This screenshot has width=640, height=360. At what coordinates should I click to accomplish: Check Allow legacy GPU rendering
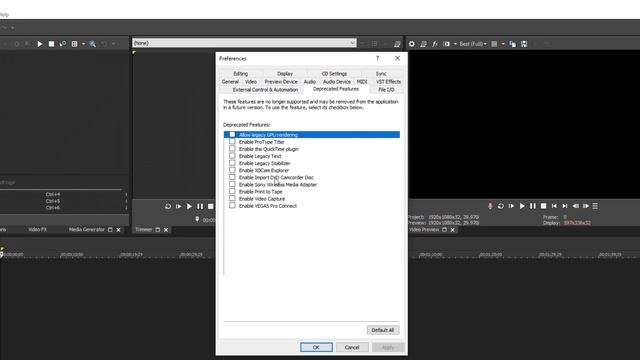pos(232,135)
